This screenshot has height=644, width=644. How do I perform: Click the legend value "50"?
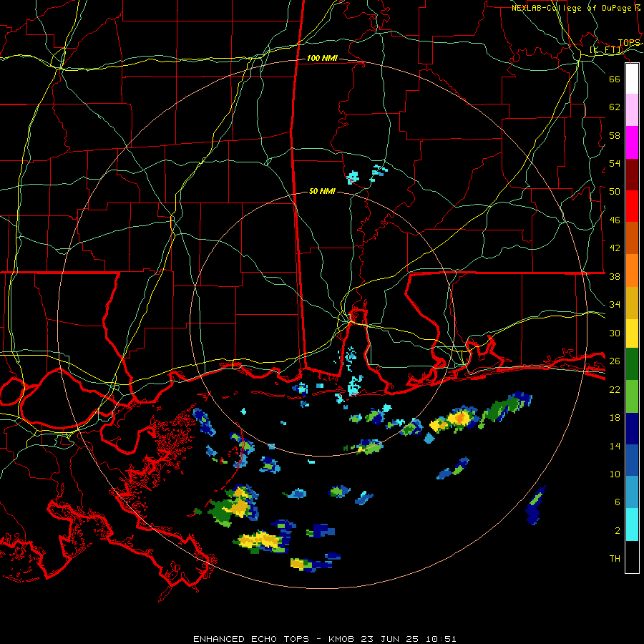(x=615, y=192)
